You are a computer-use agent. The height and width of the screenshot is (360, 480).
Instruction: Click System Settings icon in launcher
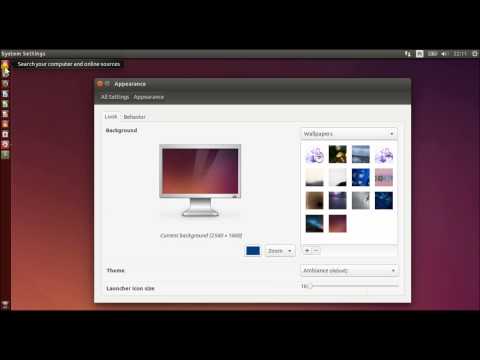click(5, 144)
